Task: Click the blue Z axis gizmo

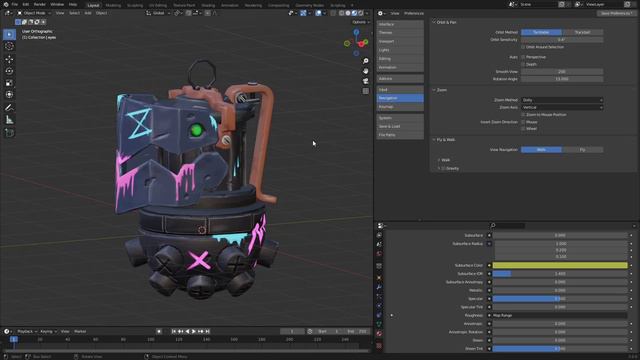Action: [x=356, y=32]
